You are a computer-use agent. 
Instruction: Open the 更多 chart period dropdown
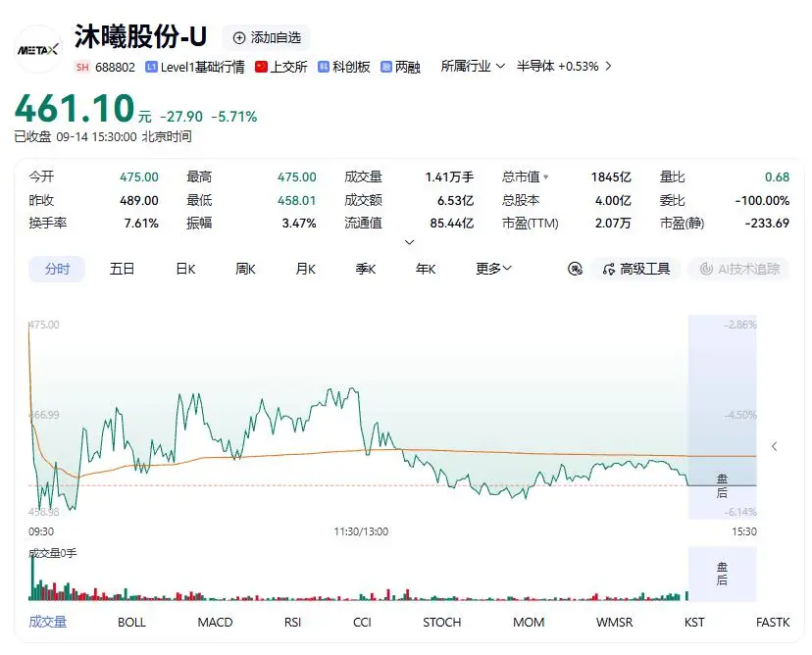click(493, 269)
